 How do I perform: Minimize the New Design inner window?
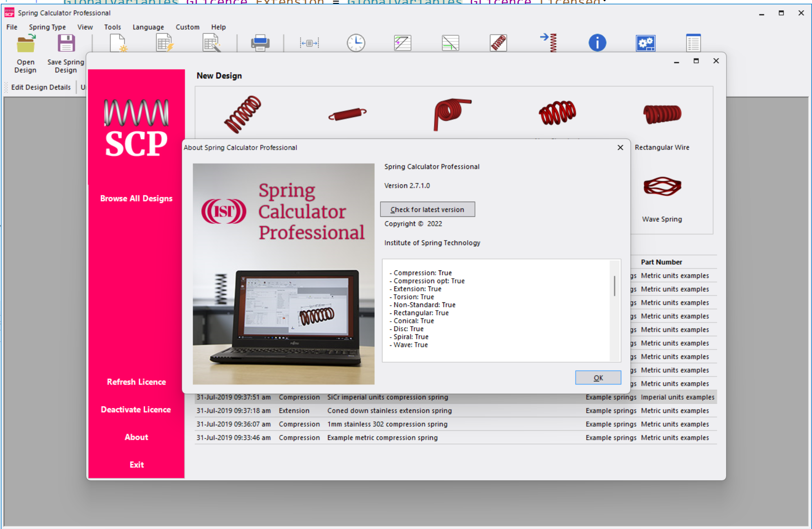point(676,61)
